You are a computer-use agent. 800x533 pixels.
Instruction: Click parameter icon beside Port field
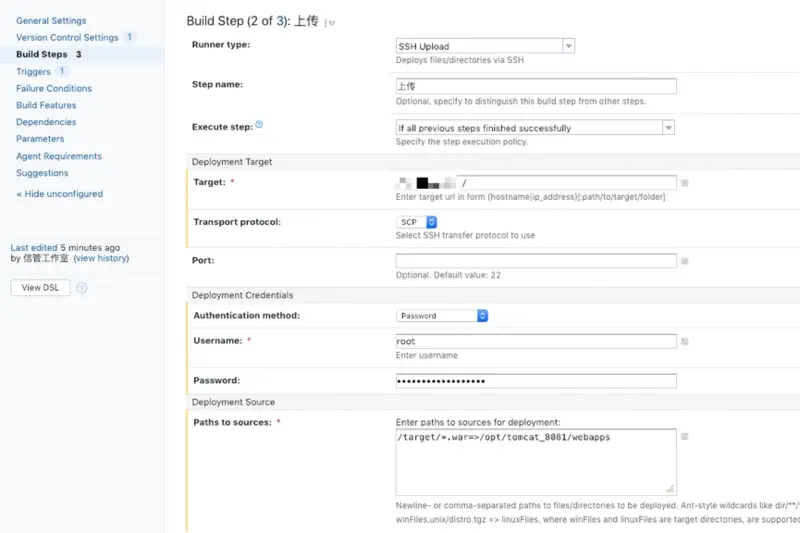685,261
